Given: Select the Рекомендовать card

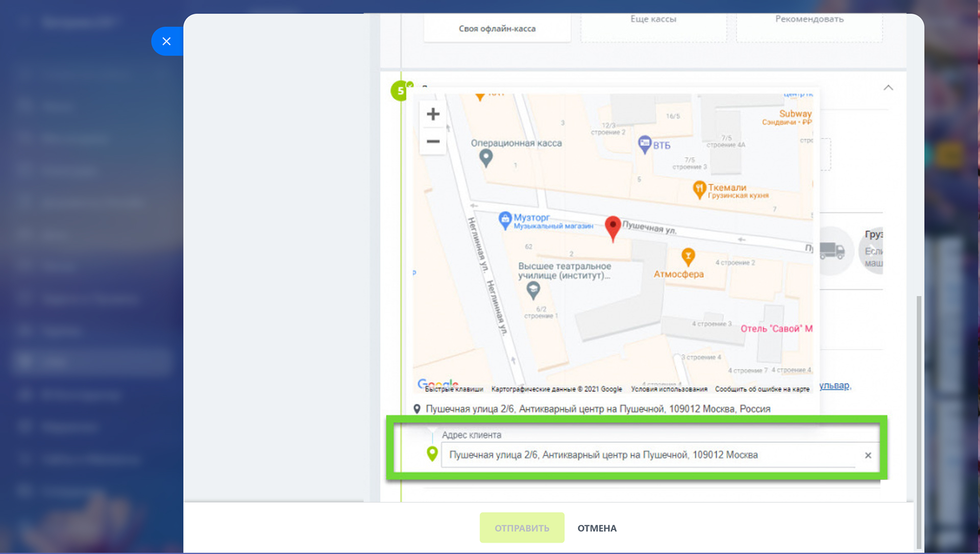Looking at the screenshot, I should pos(809,27).
